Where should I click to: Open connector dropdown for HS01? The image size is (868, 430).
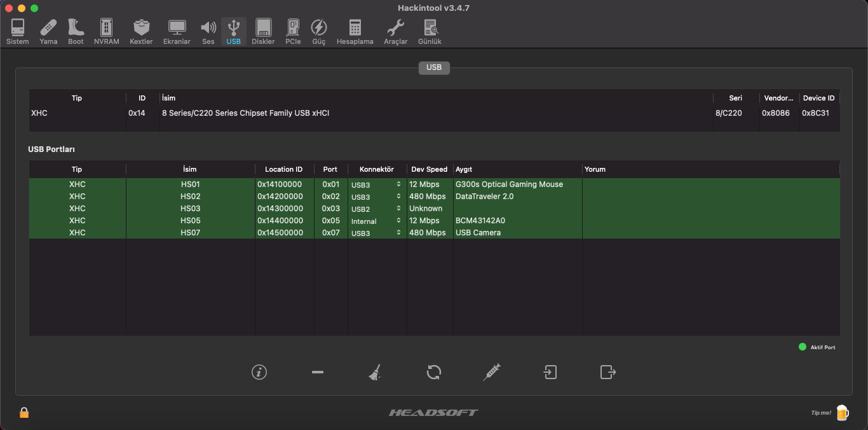click(x=377, y=184)
